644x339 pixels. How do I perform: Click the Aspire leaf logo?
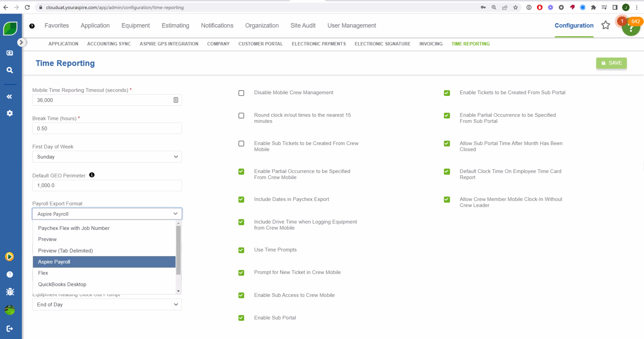click(x=10, y=28)
